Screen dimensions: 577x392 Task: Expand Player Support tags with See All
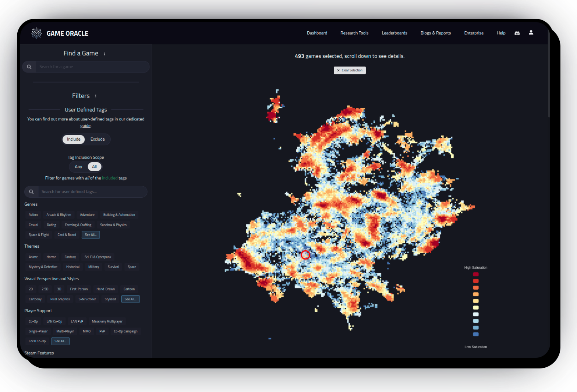(60, 341)
